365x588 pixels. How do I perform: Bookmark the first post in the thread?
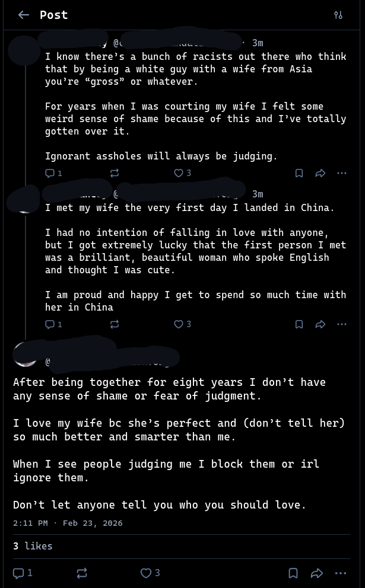[x=299, y=173]
